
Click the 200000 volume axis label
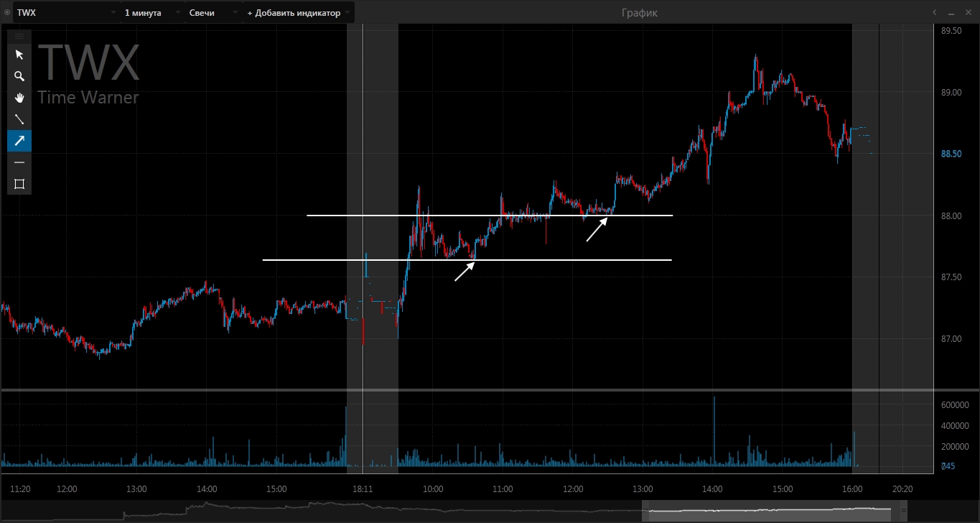pos(956,447)
